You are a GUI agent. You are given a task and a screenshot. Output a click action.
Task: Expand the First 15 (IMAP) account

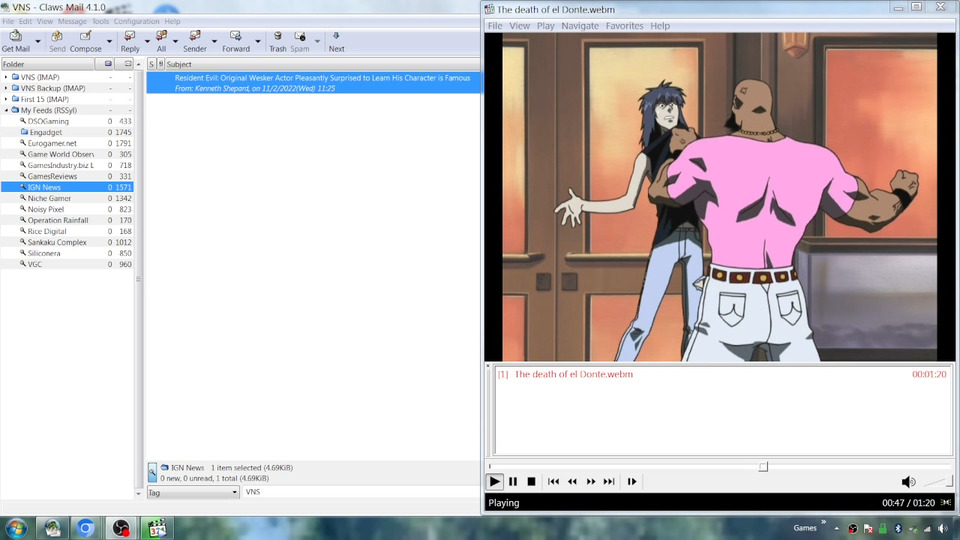click(7, 99)
